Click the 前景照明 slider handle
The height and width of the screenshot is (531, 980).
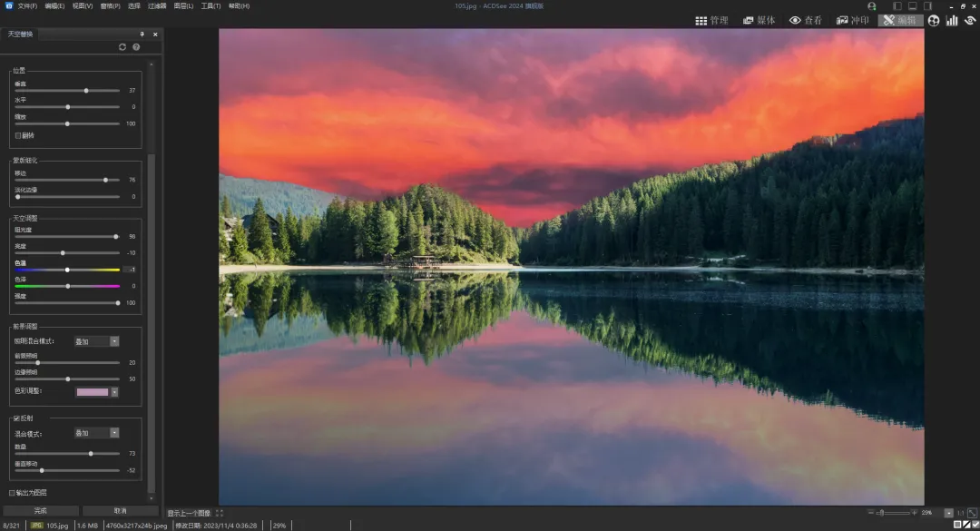(x=37, y=363)
